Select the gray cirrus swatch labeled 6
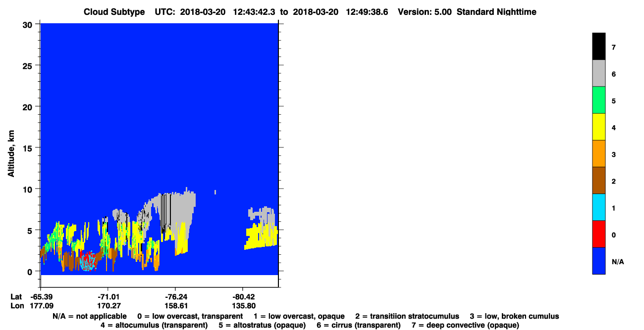 (598, 73)
